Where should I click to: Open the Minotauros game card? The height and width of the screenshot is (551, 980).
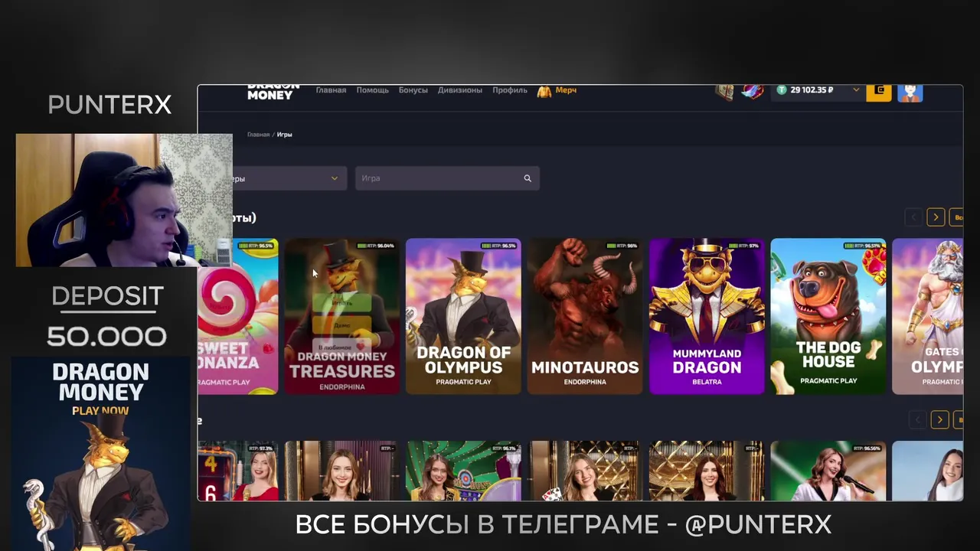585,316
